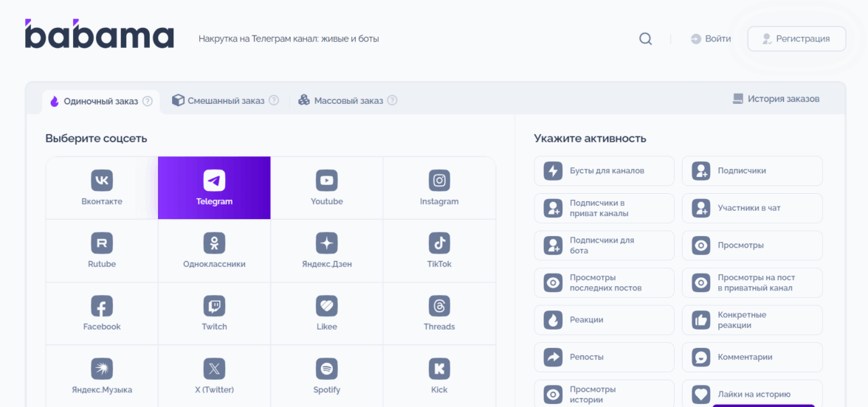Select the Likee network tile
This screenshot has width=868, height=407.
326,313
